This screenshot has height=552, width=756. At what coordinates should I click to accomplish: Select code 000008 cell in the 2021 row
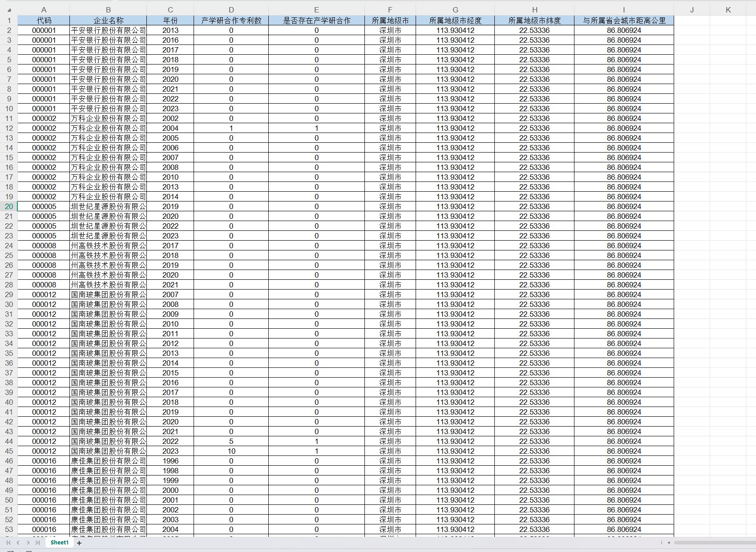[x=44, y=285]
